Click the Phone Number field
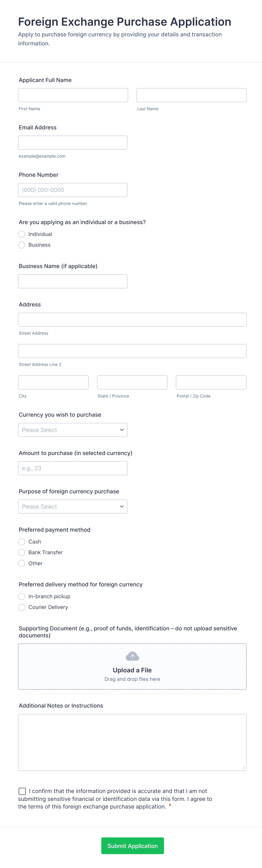Image resolution: width=262 pixels, height=868 pixels. pos(72,190)
